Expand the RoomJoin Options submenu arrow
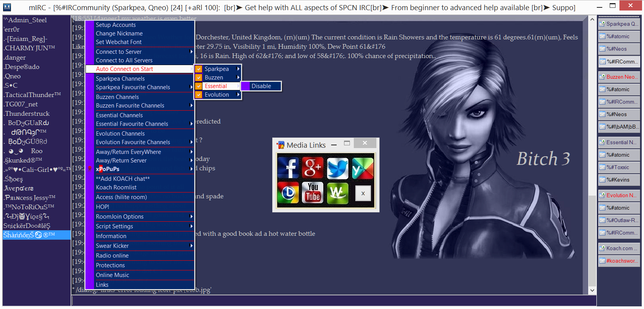Screen dimensions: 644x309 (x=191, y=217)
